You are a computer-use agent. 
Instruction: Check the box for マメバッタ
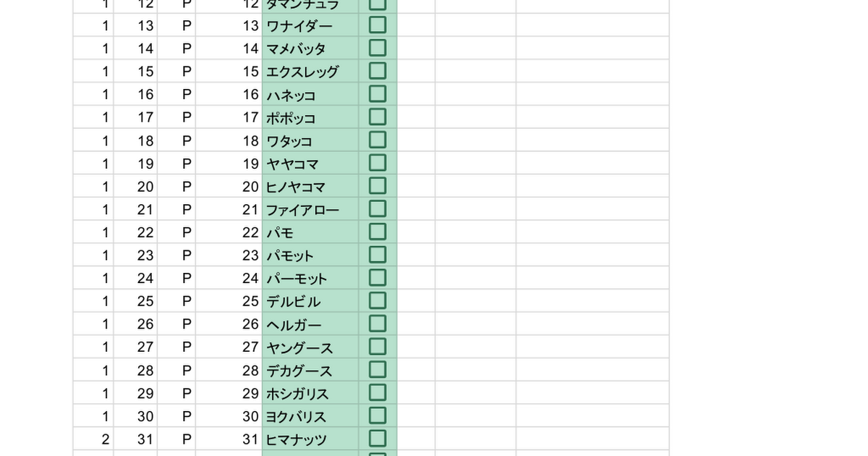click(x=378, y=48)
